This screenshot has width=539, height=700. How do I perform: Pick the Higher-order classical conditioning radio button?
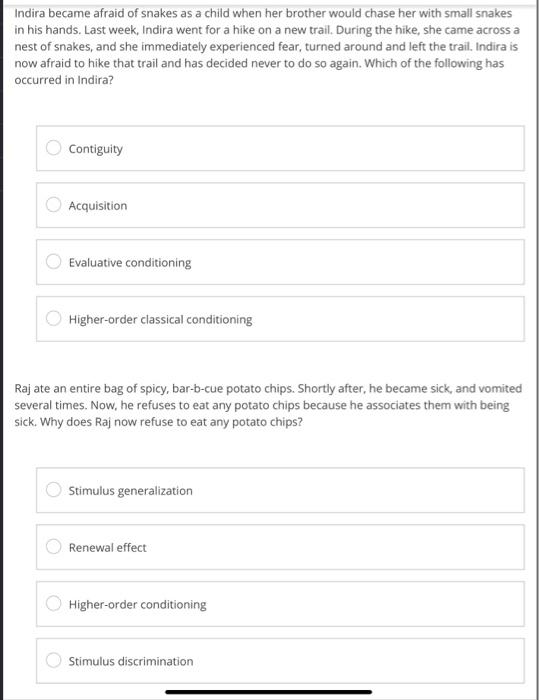point(54,318)
